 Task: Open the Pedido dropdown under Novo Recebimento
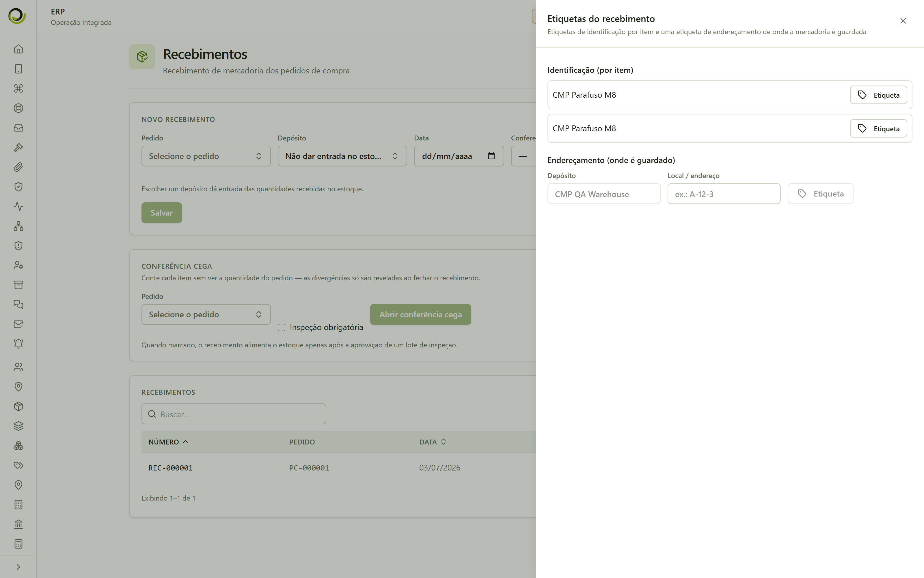206,156
